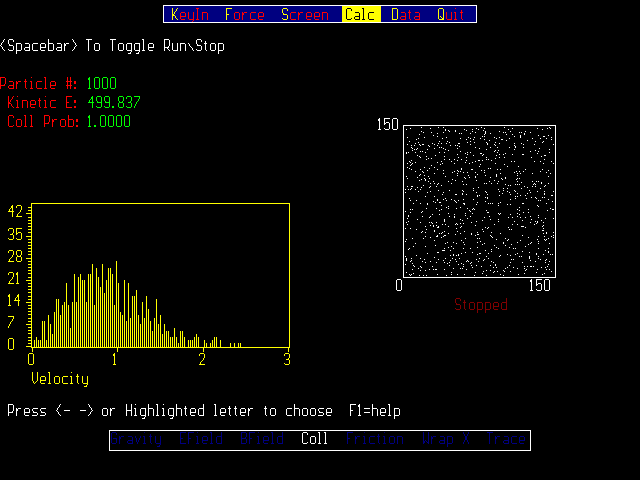Click the Kinetic E value
Image resolution: width=640 pixels, height=480 pixels.
113,102
